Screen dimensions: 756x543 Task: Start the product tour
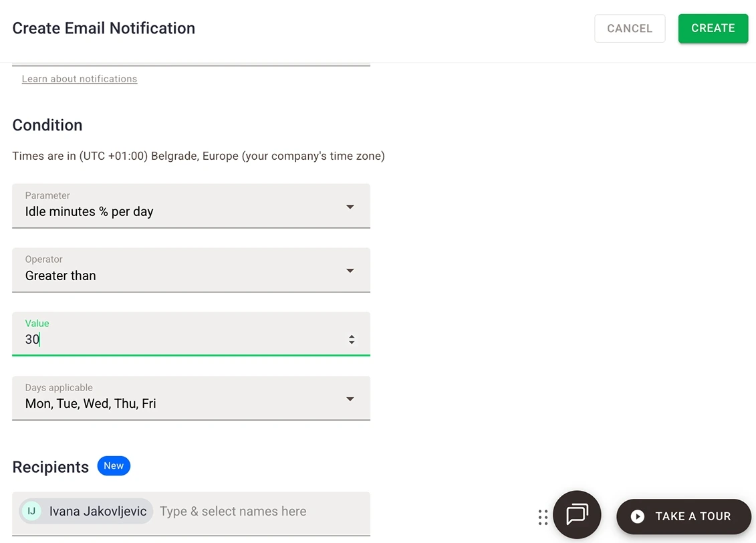coord(683,516)
